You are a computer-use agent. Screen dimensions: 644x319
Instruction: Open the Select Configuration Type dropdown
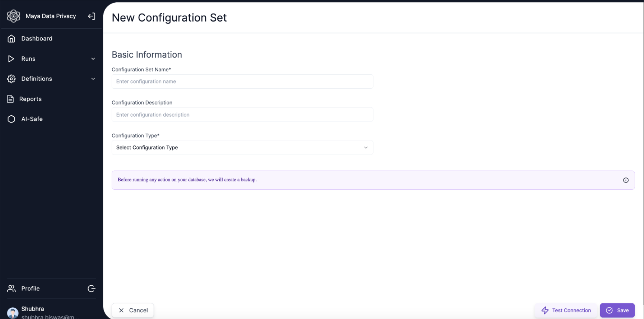[242, 147]
